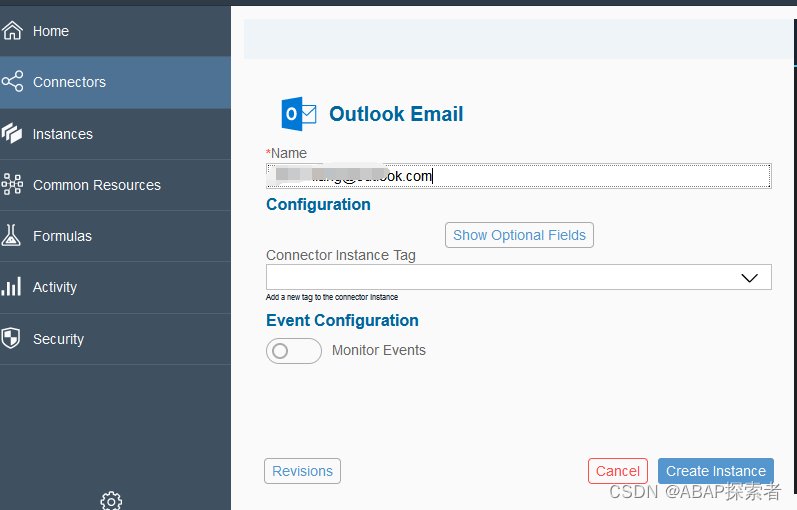Click the Connector Instance Tag label

[x=341, y=255]
